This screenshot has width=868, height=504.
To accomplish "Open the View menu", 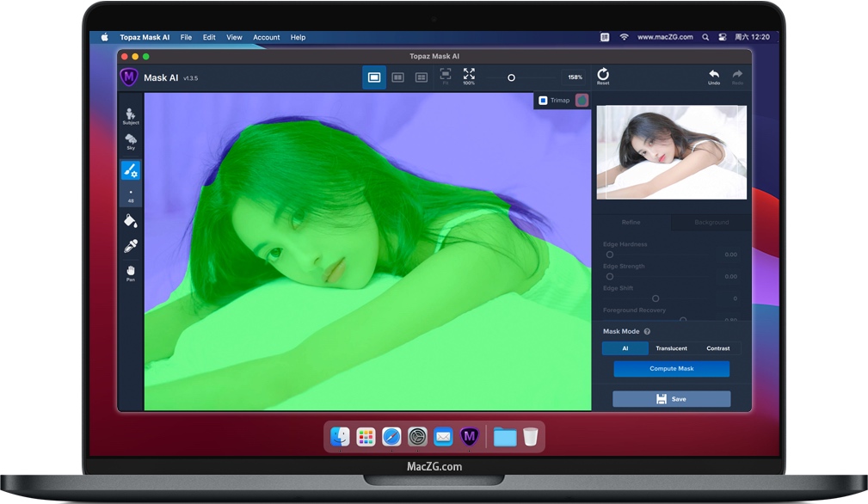I will click(x=234, y=37).
